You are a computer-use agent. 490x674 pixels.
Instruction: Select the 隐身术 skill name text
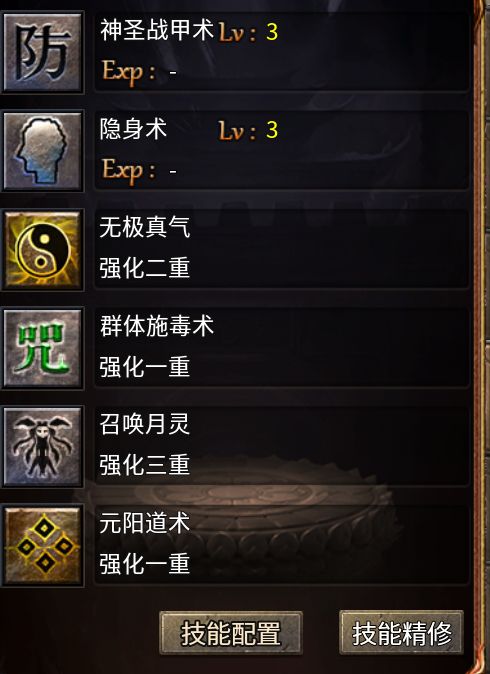coord(133,129)
